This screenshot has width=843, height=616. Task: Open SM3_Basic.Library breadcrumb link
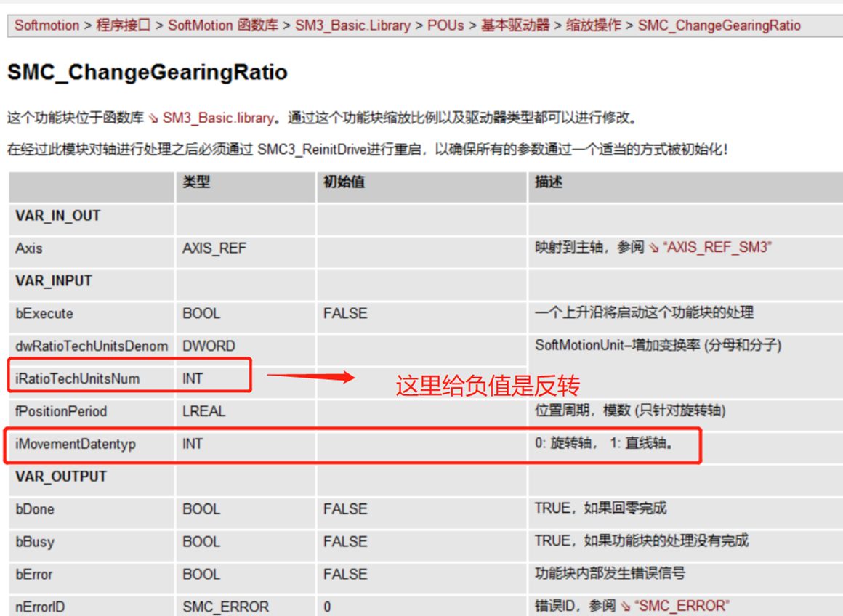click(352, 25)
